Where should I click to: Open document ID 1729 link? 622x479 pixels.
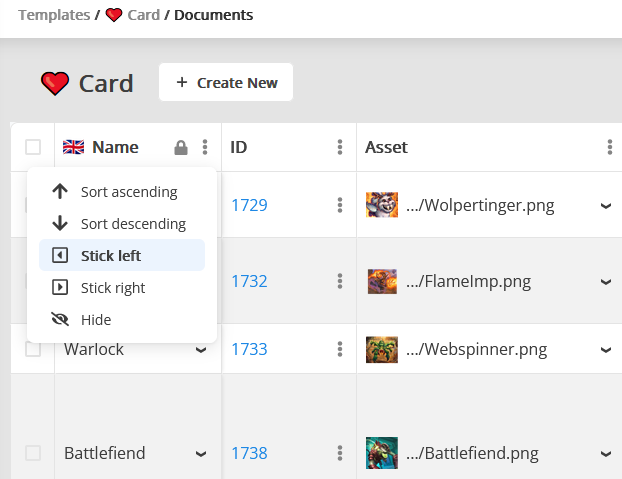[x=249, y=205]
